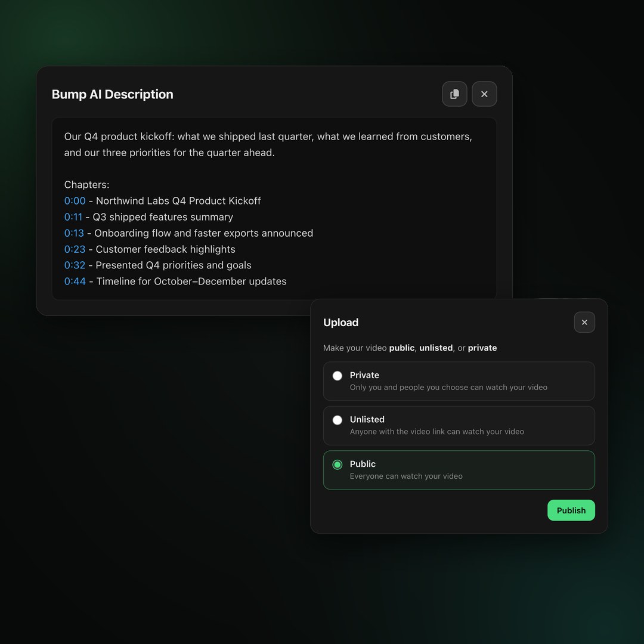Select the Unlisted visibility radio button
Image resolution: width=644 pixels, height=644 pixels.
(x=337, y=420)
